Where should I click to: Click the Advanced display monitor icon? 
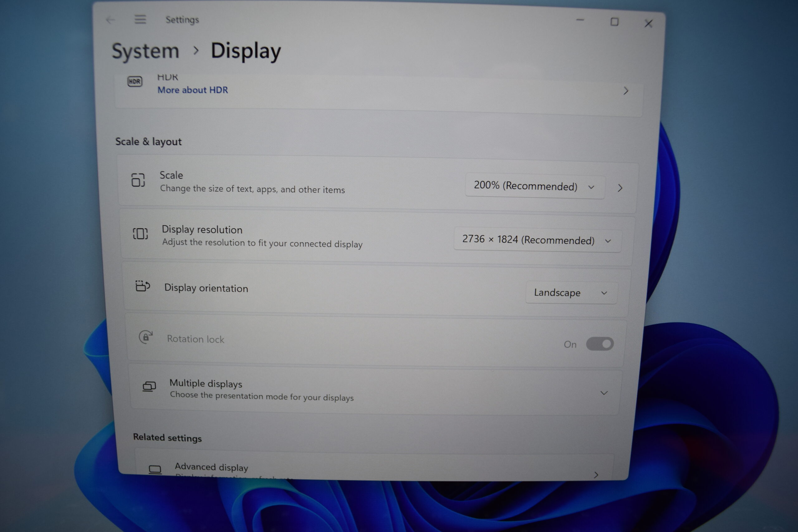[155, 470]
